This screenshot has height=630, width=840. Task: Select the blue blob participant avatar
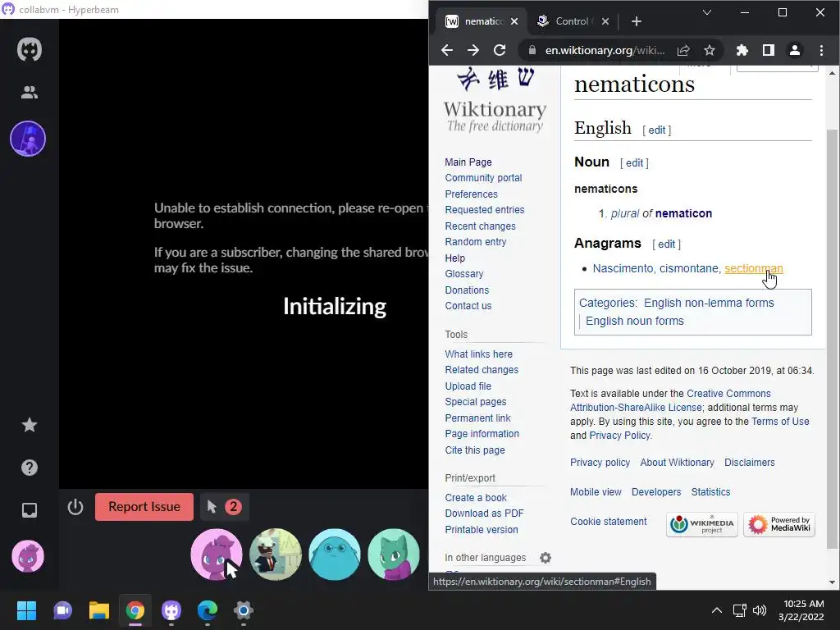335,555
